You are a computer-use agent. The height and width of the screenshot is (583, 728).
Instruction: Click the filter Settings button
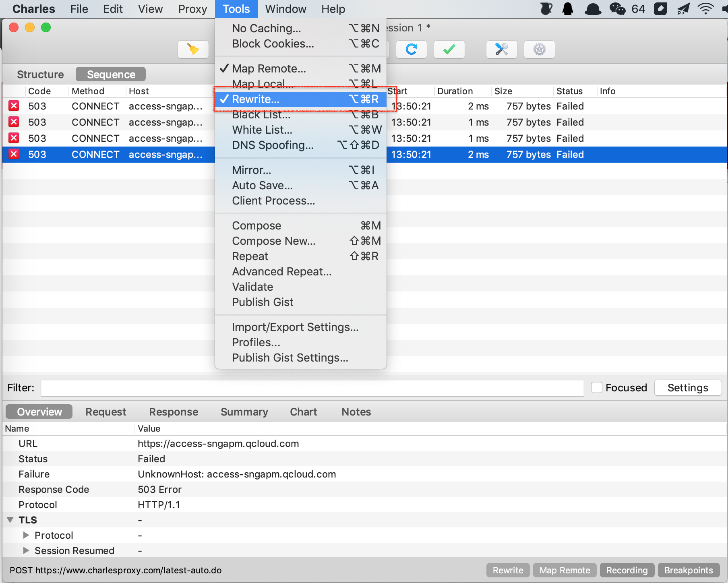pos(687,388)
